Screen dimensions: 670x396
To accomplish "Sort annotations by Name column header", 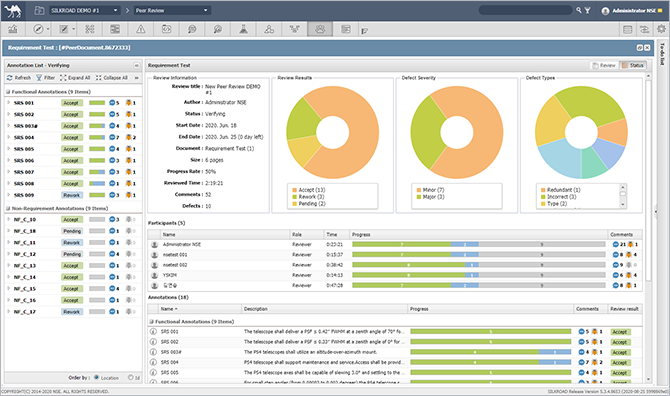I will (x=200, y=309).
